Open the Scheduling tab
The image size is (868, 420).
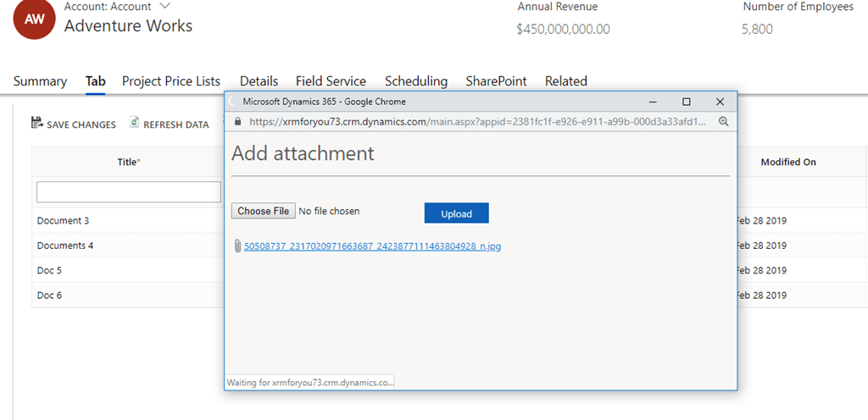pyautogui.click(x=416, y=81)
